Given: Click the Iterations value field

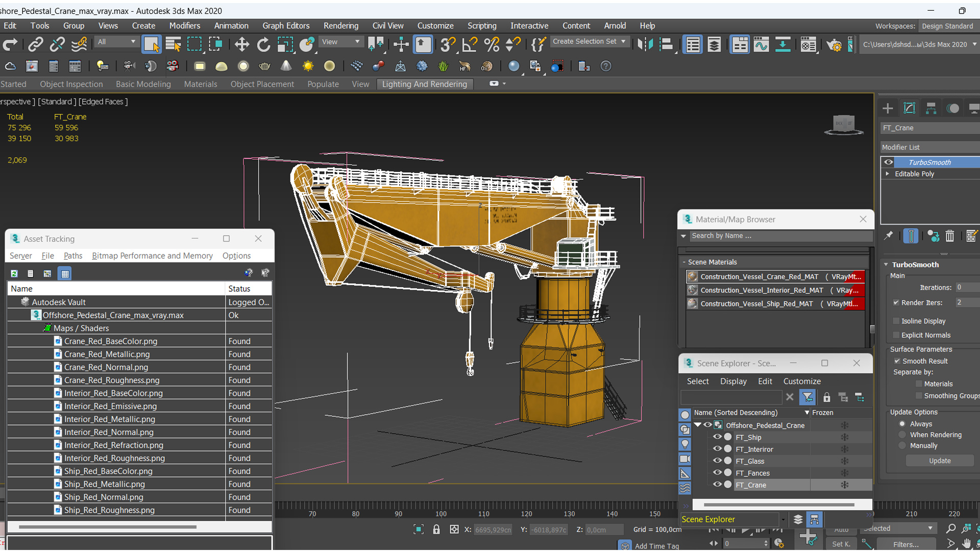Looking at the screenshot, I should pyautogui.click(x=967, y=287).
